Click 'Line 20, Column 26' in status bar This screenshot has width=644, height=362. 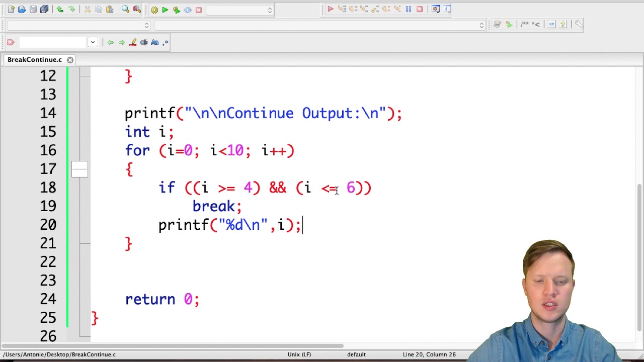(x=429, y=354)
